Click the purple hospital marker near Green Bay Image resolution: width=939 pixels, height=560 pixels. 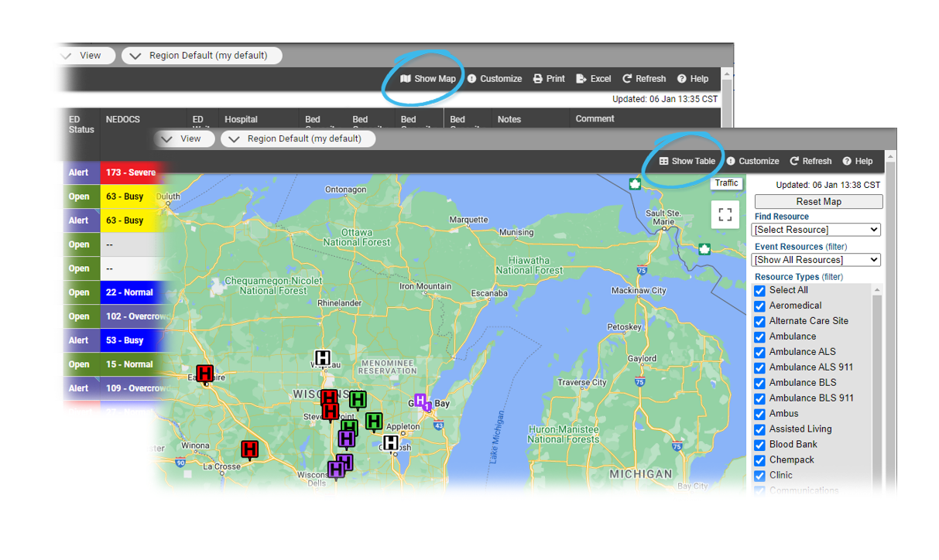[x=421, y=400]
